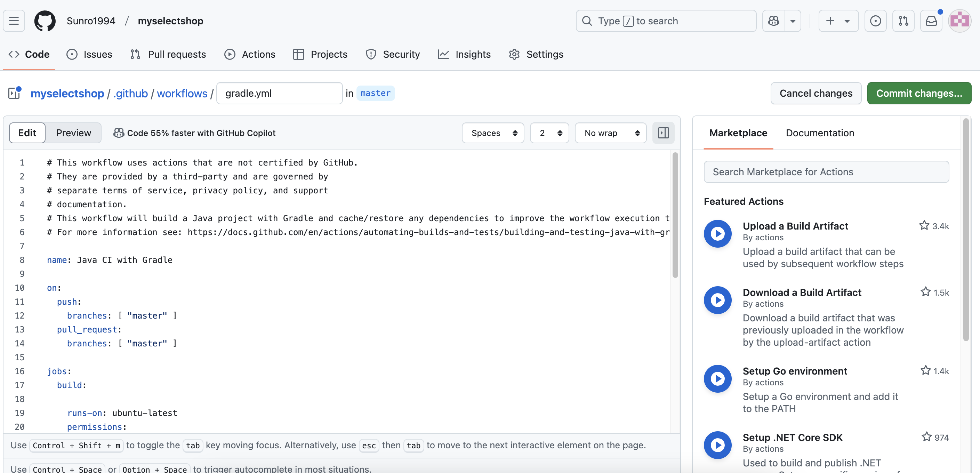Open the Spaces indent mode dropdown
Image resolution: width=980 pixels, height=473 pixels.
click(x=493, y=133)
